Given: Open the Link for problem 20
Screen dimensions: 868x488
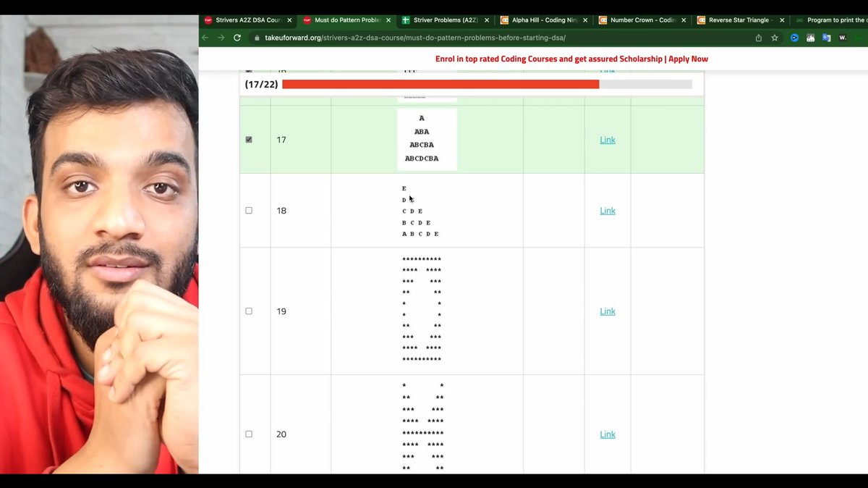Looking at the screenshot, I should point(608,434).
